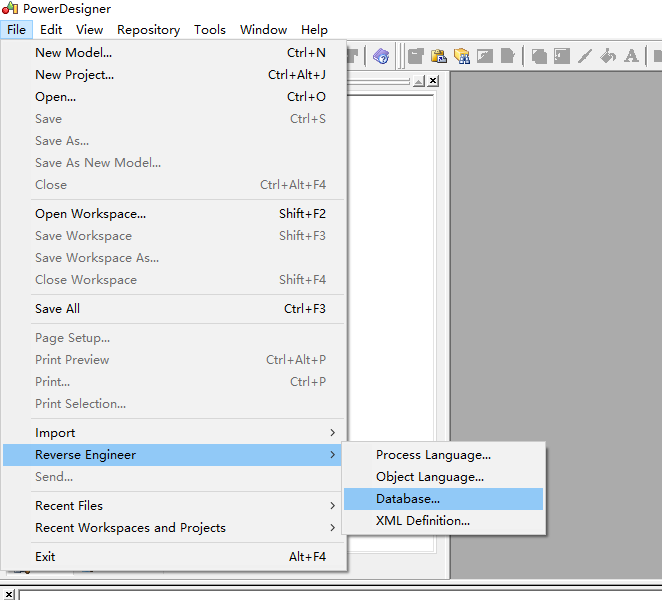The image size is (662, 600).
Task: Open the Repository menu
Action: 149,30
